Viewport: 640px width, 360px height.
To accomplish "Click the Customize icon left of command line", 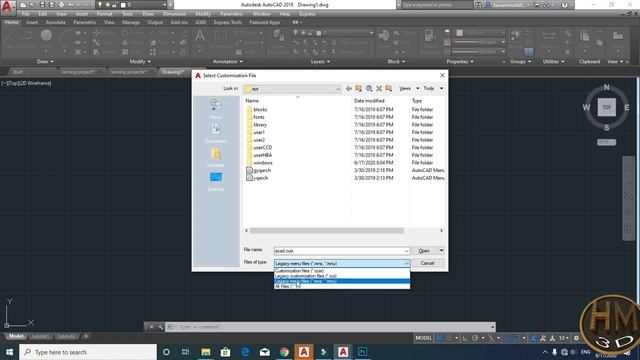I will point(160,327).
